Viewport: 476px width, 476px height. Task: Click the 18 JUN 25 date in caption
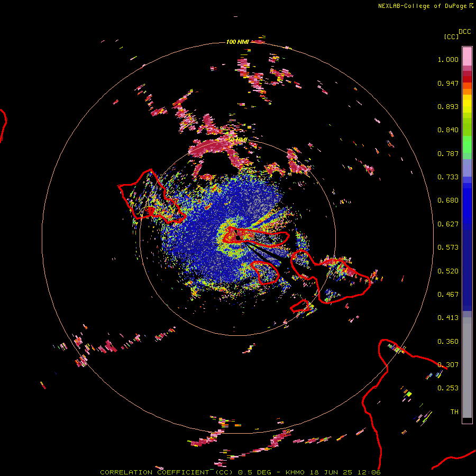(x=331, y=472)
